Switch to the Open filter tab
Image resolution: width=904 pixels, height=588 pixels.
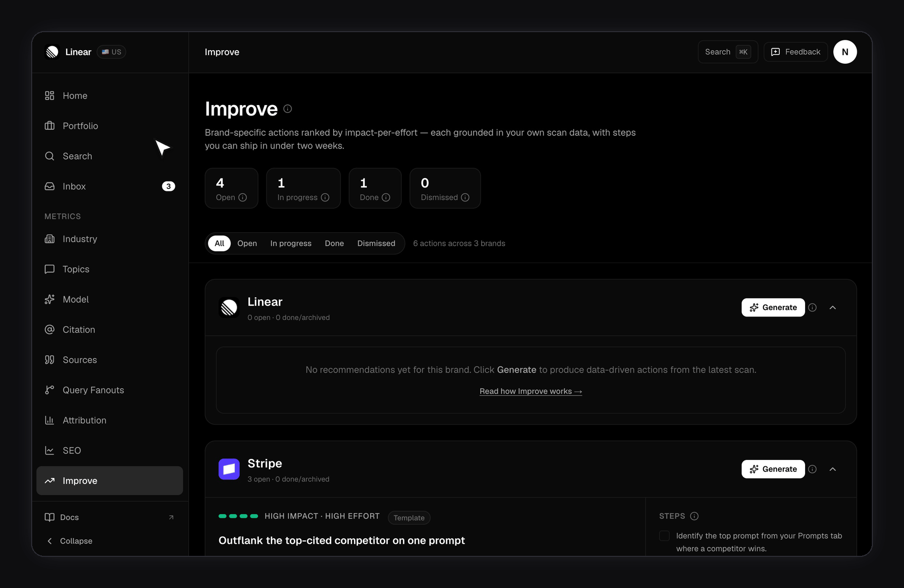click(x=247, y=243)
